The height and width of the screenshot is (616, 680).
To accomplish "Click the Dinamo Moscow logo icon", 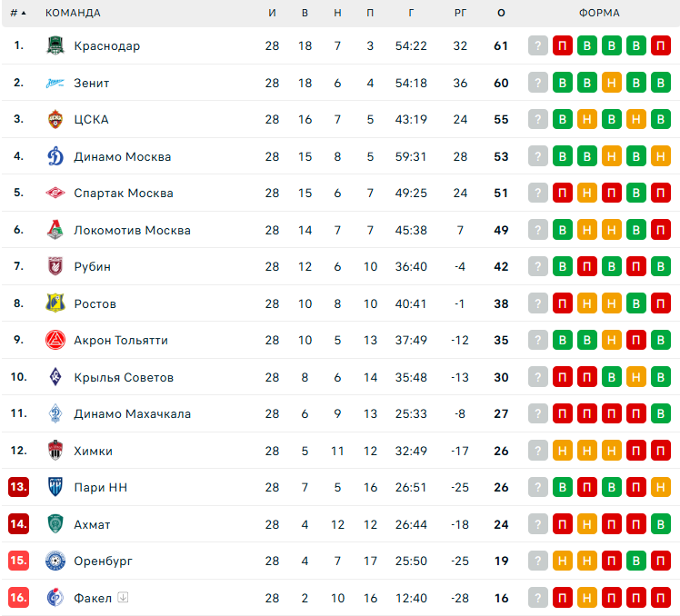I will [55, 156].
